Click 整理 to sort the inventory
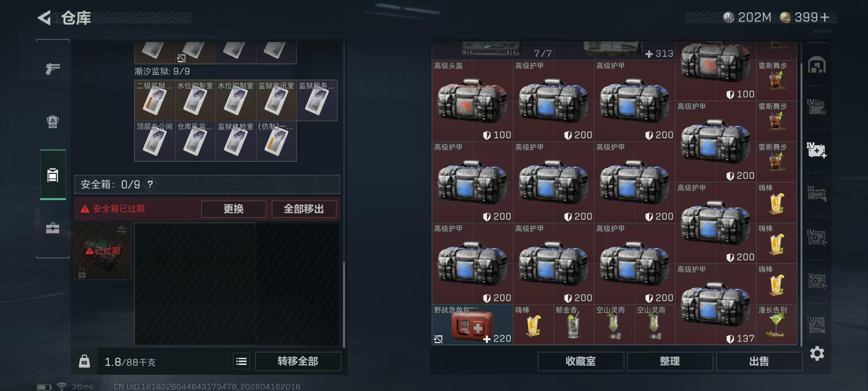 pyautogui.click(x=670, y=361)
